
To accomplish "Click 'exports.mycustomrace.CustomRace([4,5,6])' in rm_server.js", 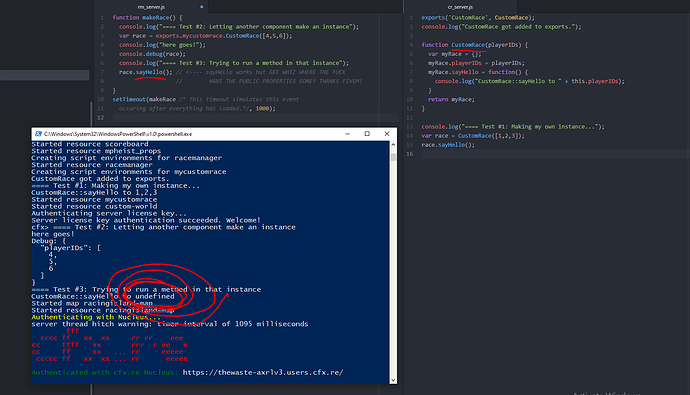I will (x=222, y=36).
